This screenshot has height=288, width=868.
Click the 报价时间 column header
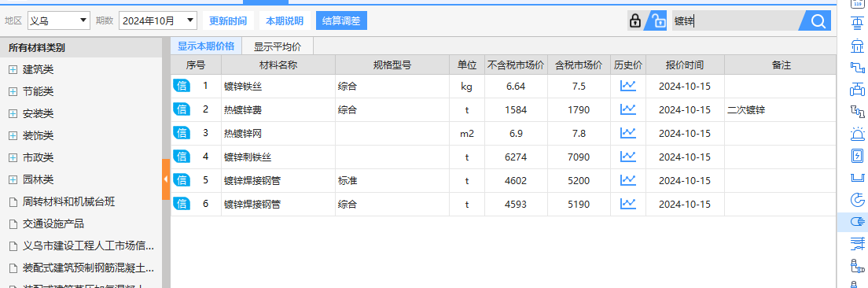pyautogui.click(x=685, y=65)
